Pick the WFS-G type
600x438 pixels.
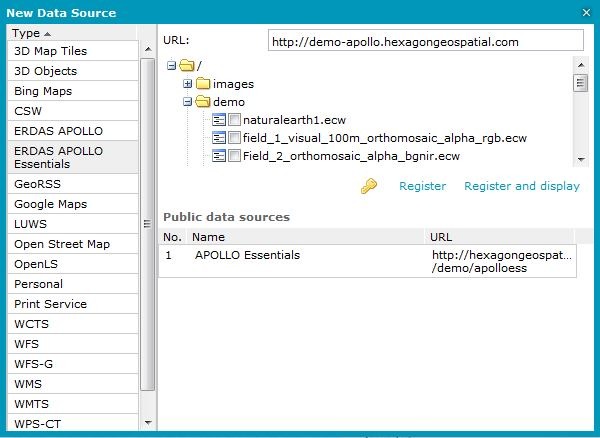[x=73, y=364]
